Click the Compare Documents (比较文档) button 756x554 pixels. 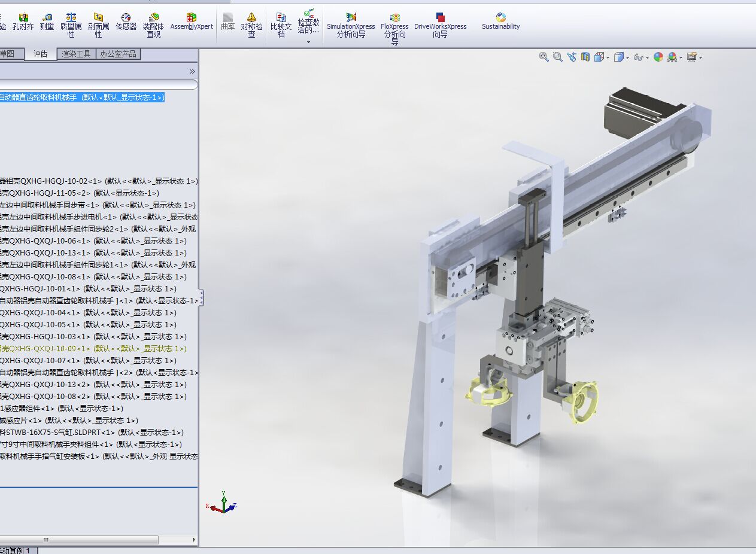pos(281,22)
